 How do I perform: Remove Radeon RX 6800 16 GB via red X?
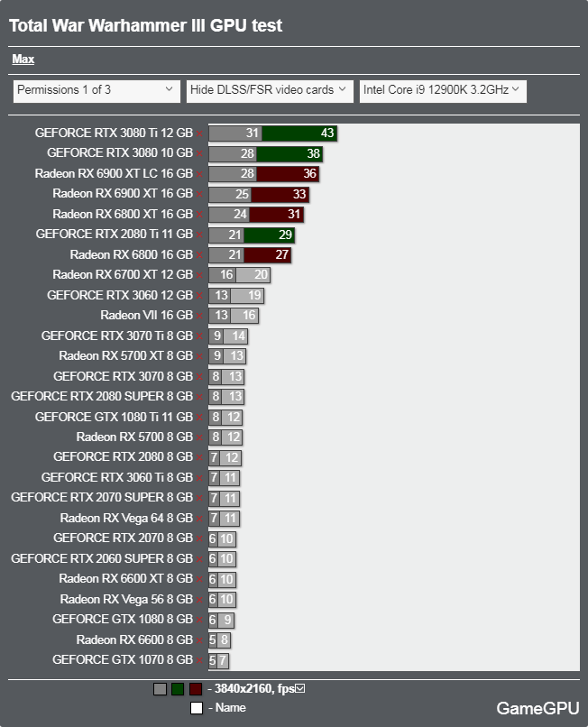(199, 255)
